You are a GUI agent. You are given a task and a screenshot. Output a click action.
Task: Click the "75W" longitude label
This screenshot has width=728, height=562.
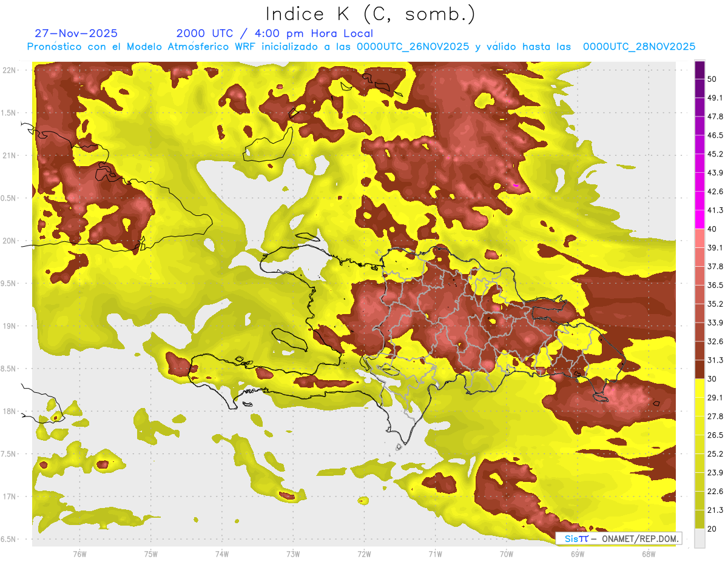tap(150, 554)
